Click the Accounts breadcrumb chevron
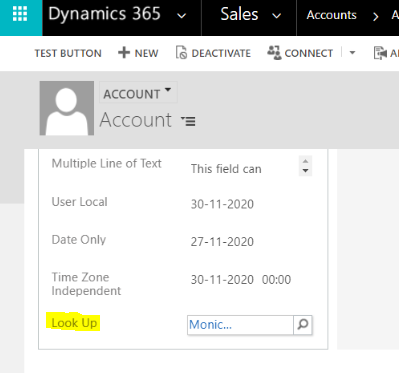The height and width of the screenshot is (373, 399). click(376, 16)
